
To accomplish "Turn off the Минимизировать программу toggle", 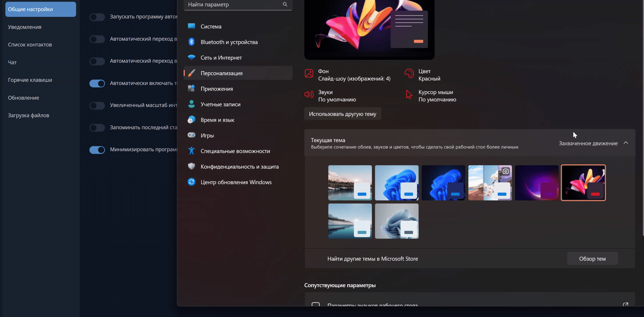I will pyautogui.click(x=97, y=150).
